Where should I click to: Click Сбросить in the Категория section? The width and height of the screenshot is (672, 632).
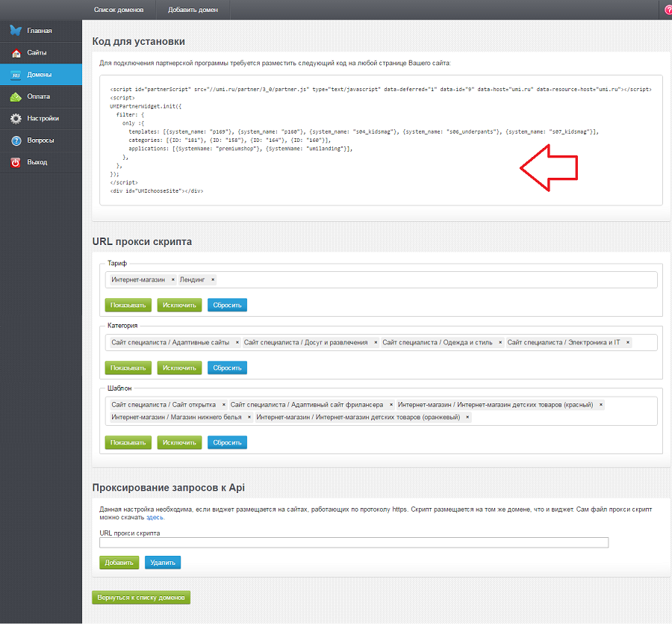click(x=227, y=368)
